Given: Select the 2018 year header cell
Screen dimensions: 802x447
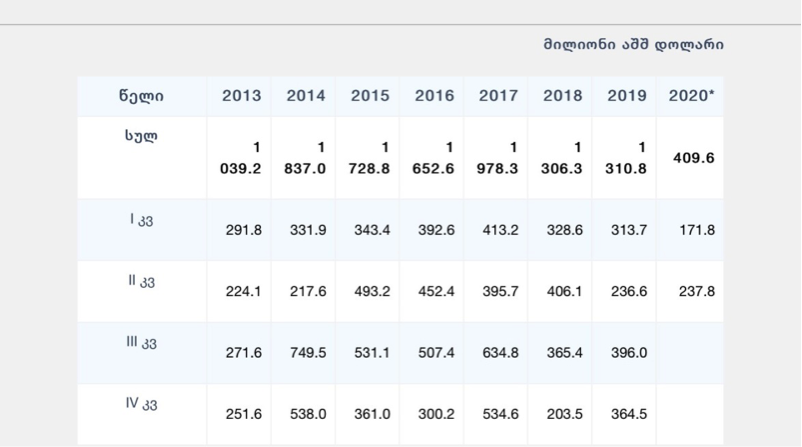Looking at the screenshot, I should click(x=562, y=96).
